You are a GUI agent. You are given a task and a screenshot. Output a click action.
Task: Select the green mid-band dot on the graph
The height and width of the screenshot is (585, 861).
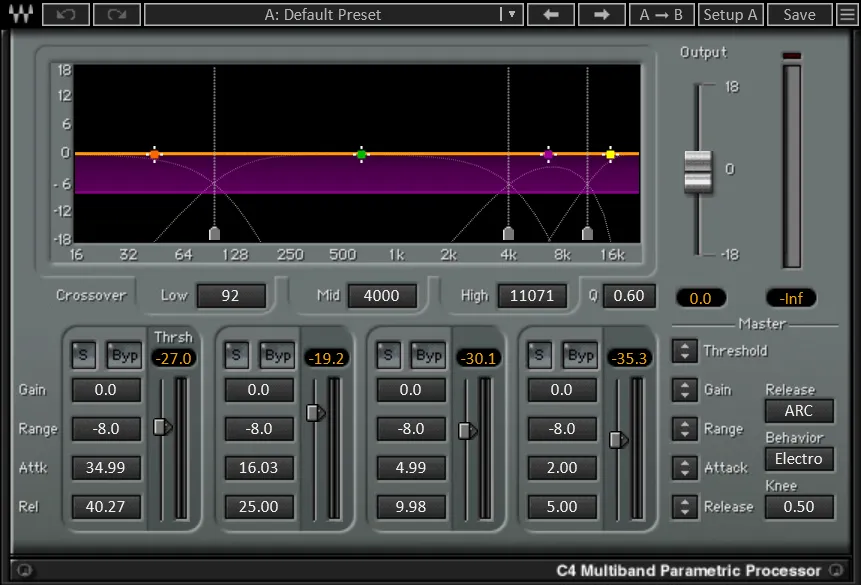click(x=361, y=154)
